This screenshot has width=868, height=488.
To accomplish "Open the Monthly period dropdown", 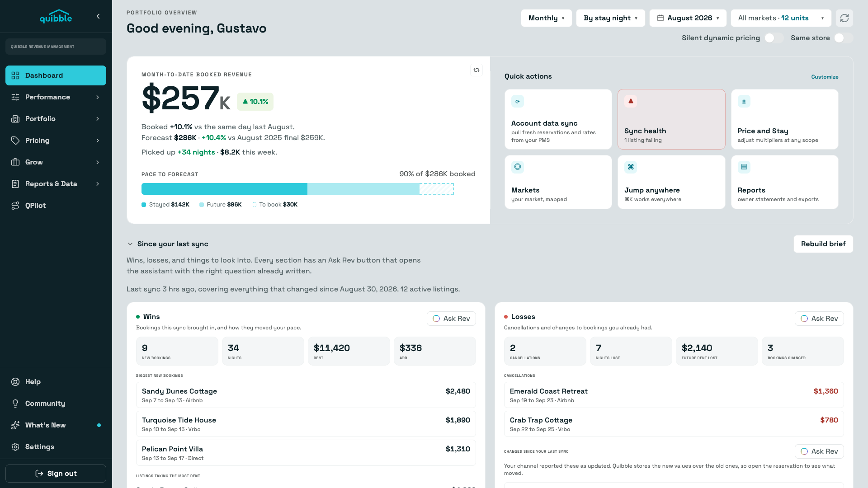I will click(546, 18).
